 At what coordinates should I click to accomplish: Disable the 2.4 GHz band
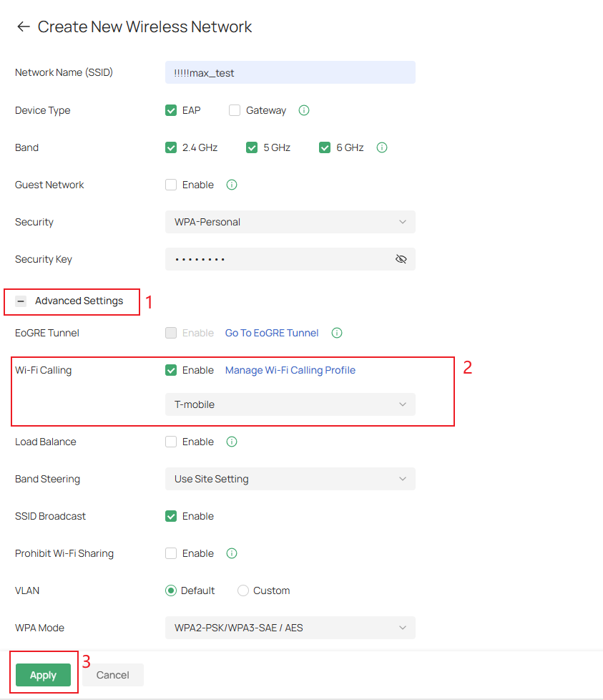coord(171,147)
